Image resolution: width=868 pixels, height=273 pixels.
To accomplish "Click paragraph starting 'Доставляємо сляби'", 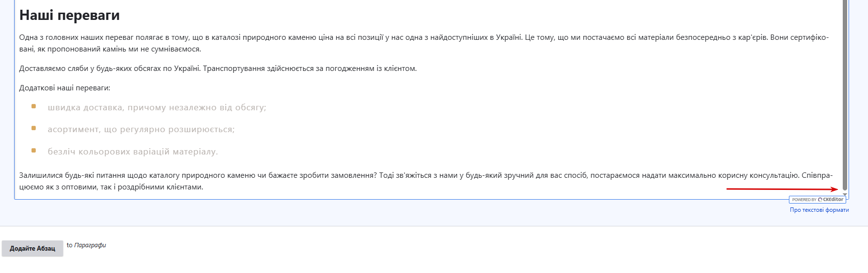I will click(218, 68).
